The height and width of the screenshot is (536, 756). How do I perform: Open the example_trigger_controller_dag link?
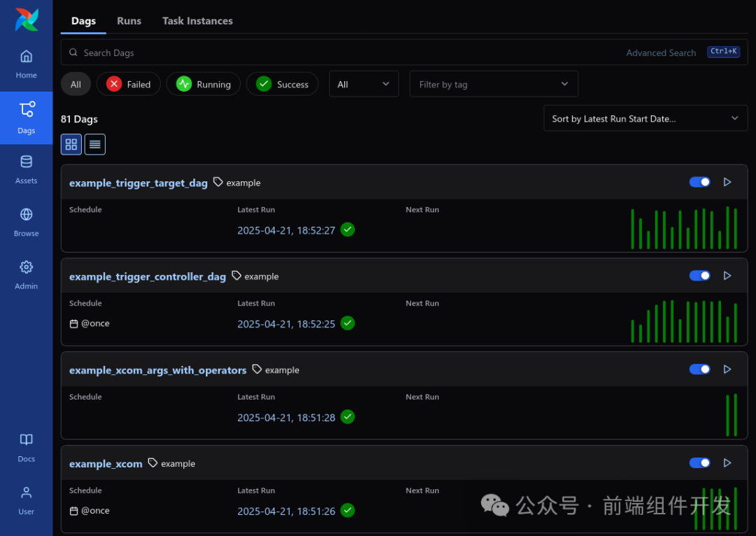pos(148,276)
